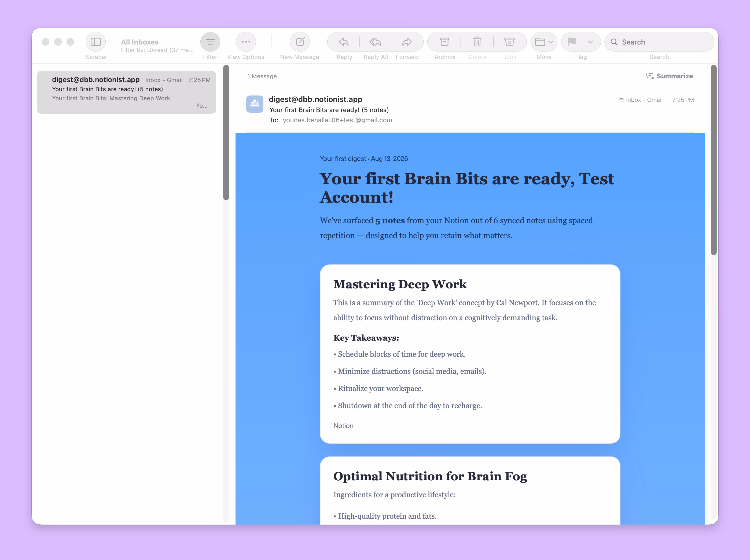Click the message body scrollbar
Screen dimensions: 750x560
click(713, 160)
